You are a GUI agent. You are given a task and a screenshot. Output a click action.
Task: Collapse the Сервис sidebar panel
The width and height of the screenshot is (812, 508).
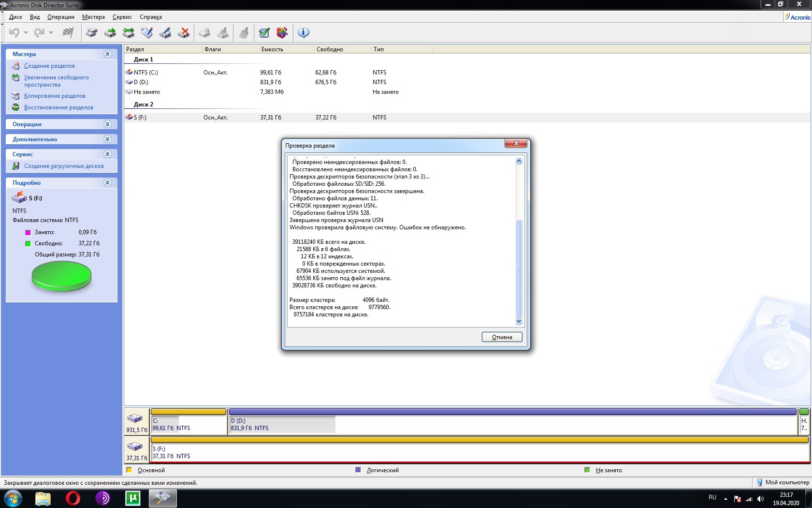[107, 154]
